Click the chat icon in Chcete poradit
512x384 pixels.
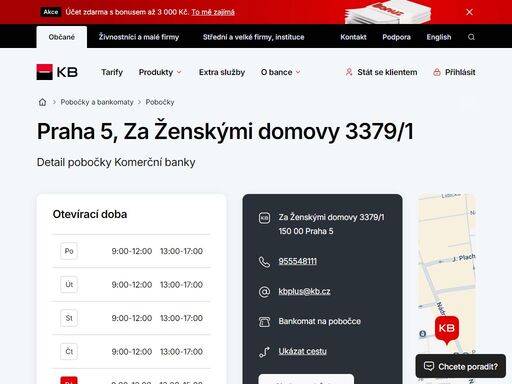(429, 366)
